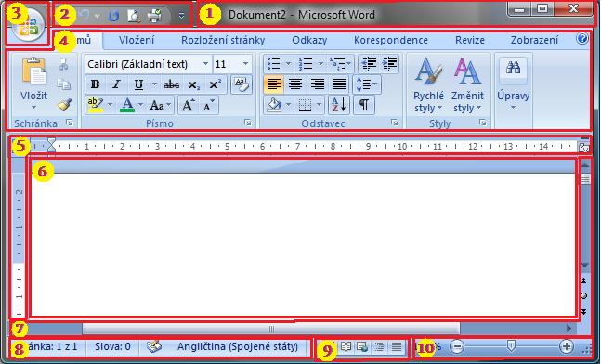Switch to the Vložení tab
The image size is (601, 364).
click(137, 40)
